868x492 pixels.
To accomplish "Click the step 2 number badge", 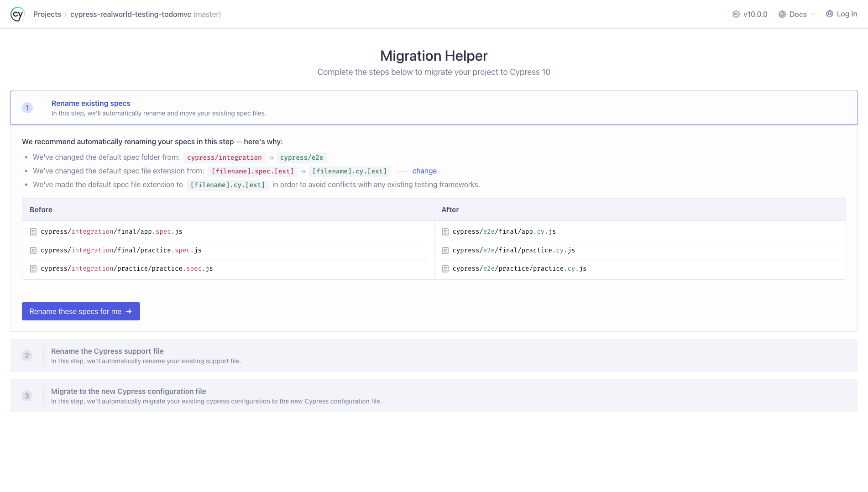I will point(27,356).
